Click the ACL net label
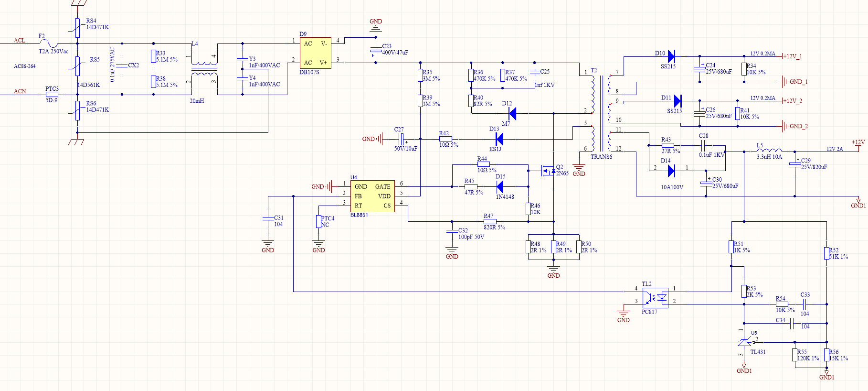The image size is (868, 391). [20, 40]
